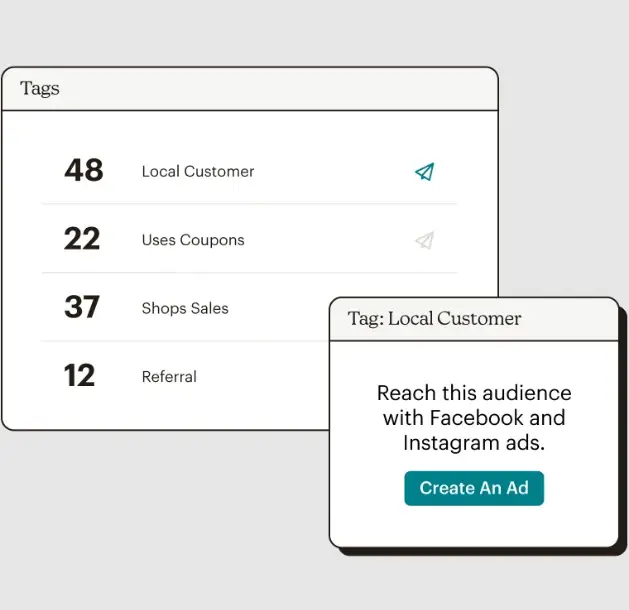Click the Reach this audience message text
This screenshot has width=629, height=610.
click(x=474, y=418)
